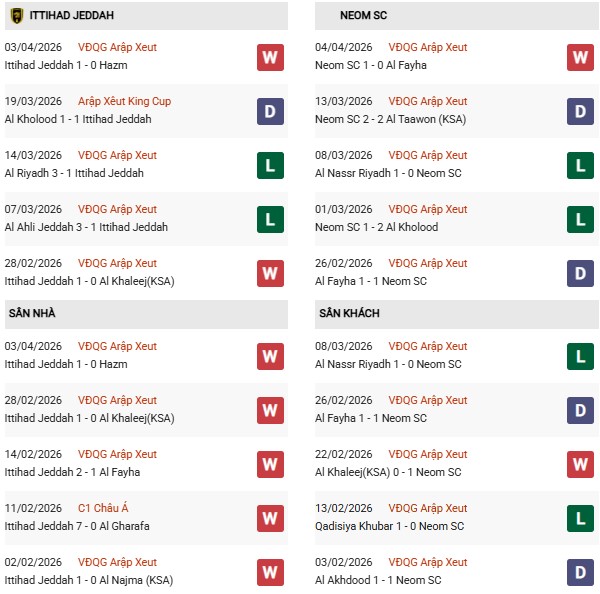Click the W badge for Neom SC 1-0 Al Fayha
600x594 pixels.
(581, 57)
